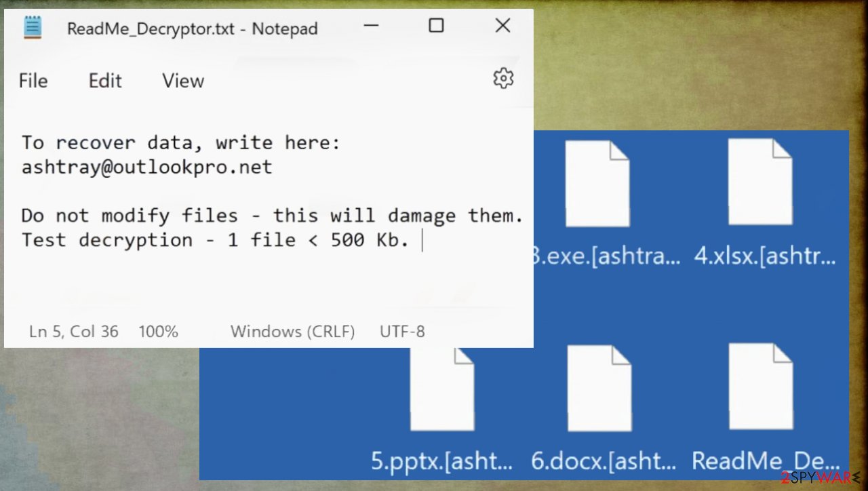Select the ashtray@outlookpro.net email text
868x491 pixels.
click(146, 167)
